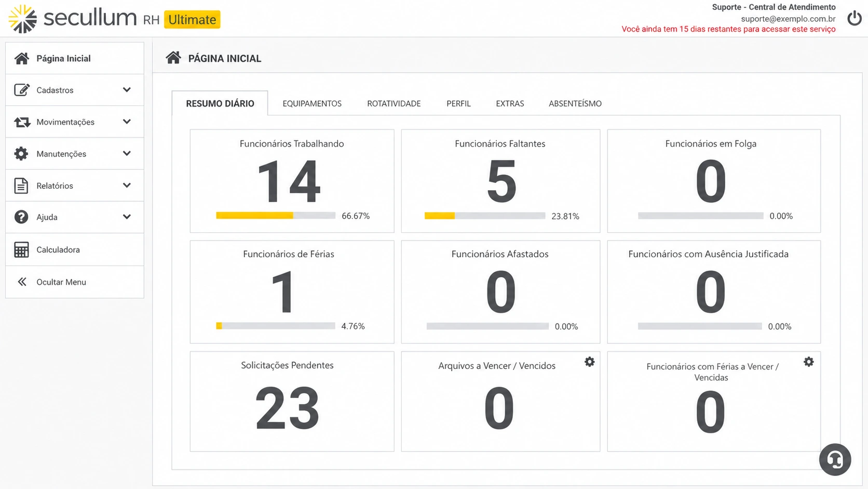Expand the Relatórios menu chevron

[x=127, y=185]
